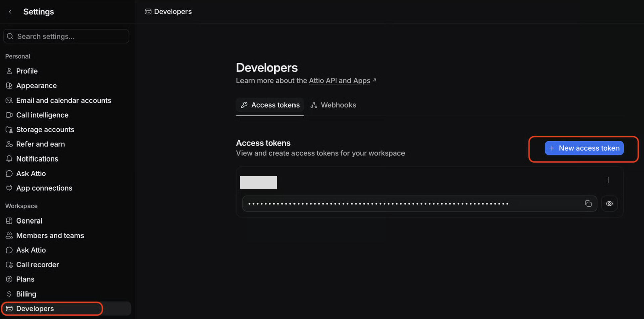Open Appearance settings
Image resolution: width=644 pixels, height=319 pixels.
36,86
